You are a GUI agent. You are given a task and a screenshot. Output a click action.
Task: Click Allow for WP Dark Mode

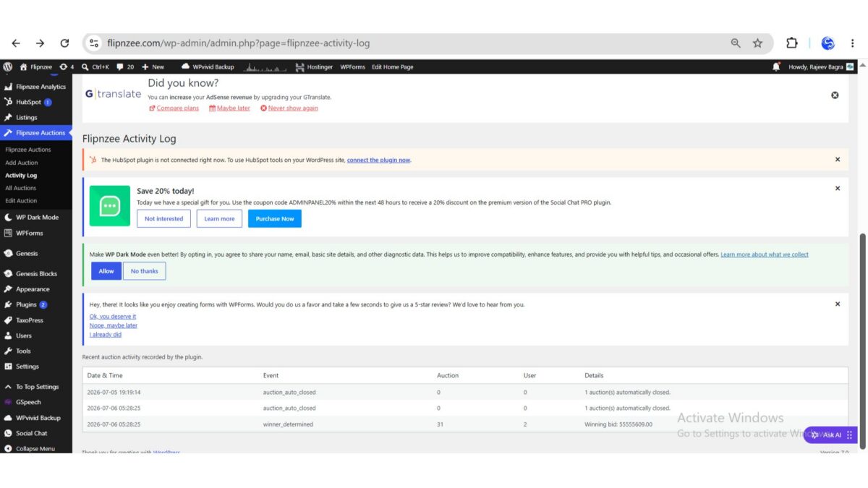tap(106, 270)
